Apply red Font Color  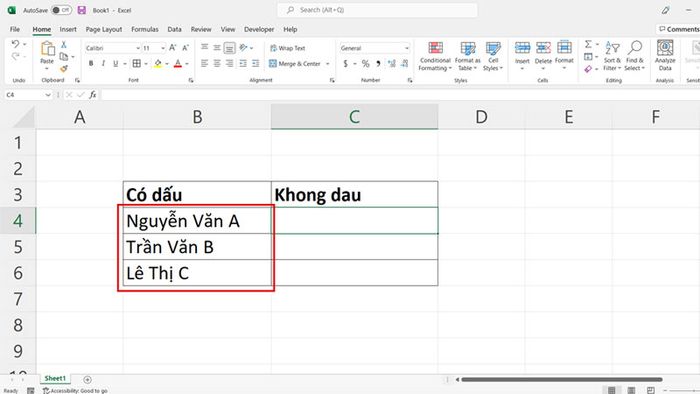pyautogui.click(x=178, y=64)
